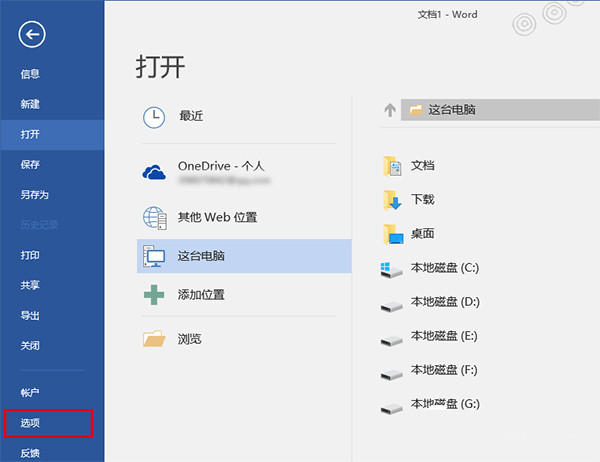Screen dimensions: 600x462
Task: Click the Add a Place plus icon
Action: [x=153, y=295]
